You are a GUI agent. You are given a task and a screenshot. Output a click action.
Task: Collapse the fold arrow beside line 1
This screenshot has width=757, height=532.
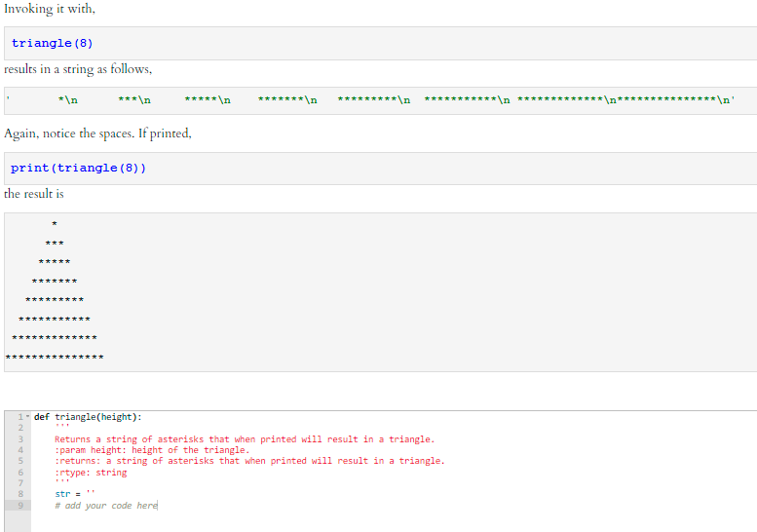click(27, 416)
